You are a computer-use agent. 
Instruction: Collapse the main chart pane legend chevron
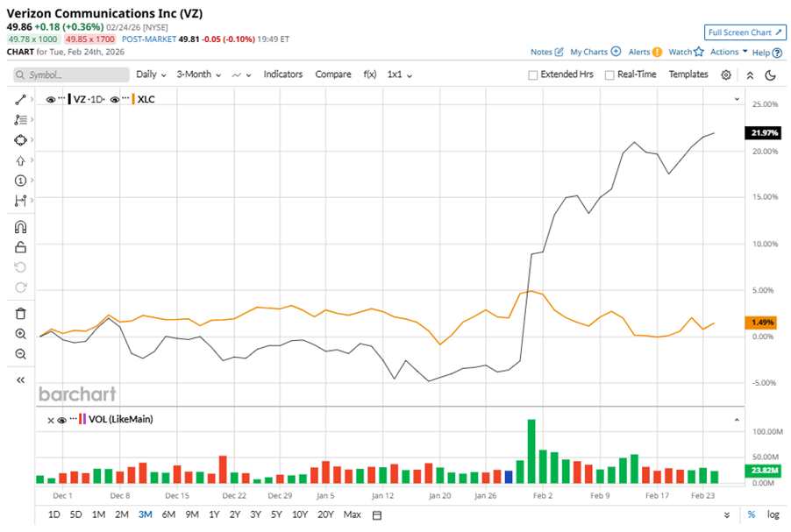pyautogui.click(x=737, y=99)
